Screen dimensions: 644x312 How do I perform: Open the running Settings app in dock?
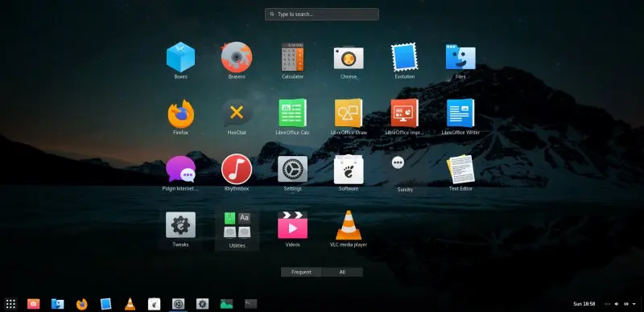click(178, 304)
